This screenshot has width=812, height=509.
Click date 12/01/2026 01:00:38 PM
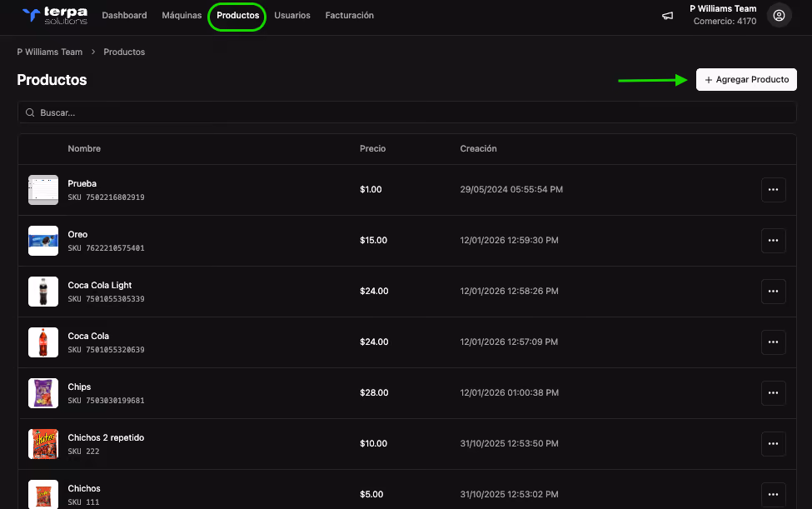click(509, 392)
